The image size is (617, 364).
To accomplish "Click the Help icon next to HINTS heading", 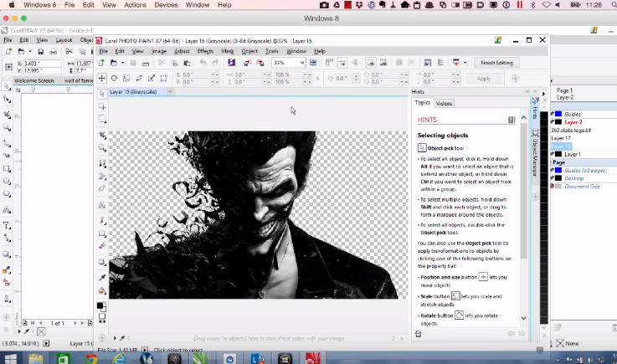I will tap(512, 120).
